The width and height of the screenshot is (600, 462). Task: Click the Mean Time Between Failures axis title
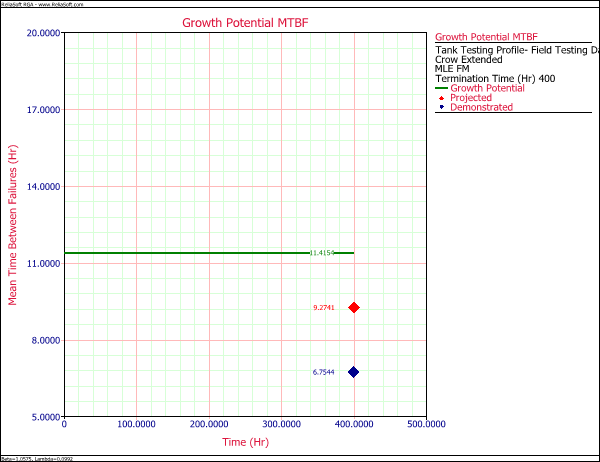13,224
